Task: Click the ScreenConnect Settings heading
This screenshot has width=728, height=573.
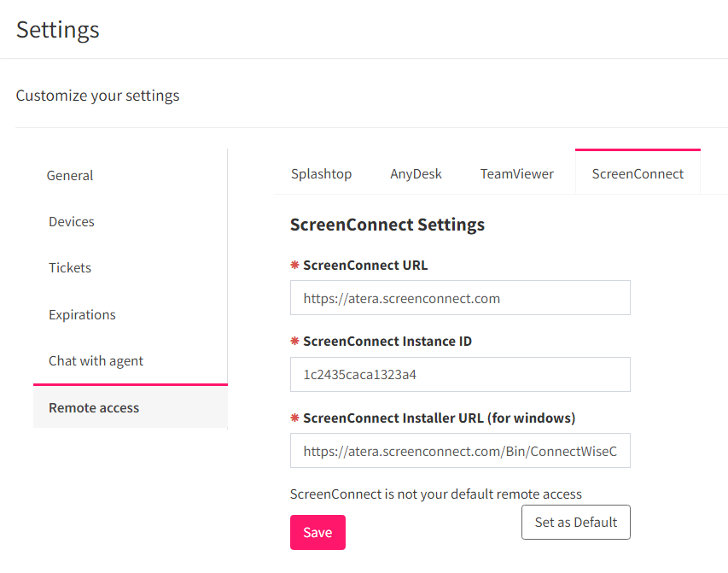Action: [387, 225]
